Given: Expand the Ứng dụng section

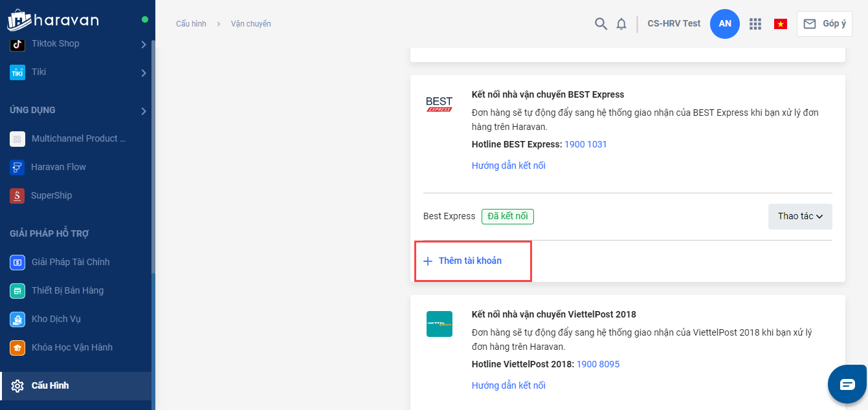Looking at the screenshot, I should coord(144,111).
